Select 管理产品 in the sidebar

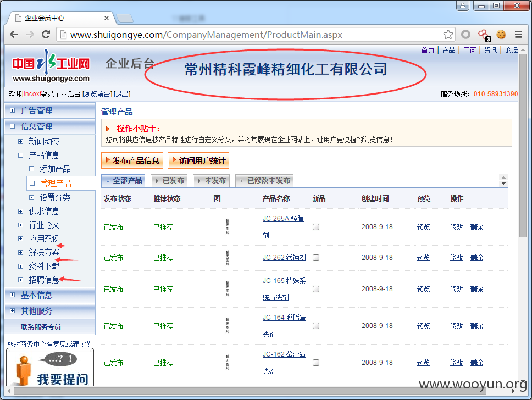(56, 183)
